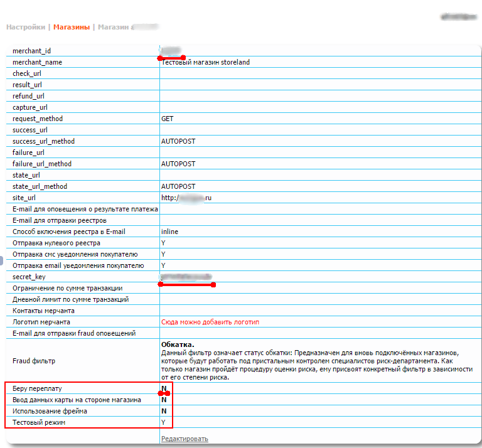Click the N value of Ввод данных карты
The height and width of the screenshot is (448, 482).
pyautogui.click(x=164, y=400)
